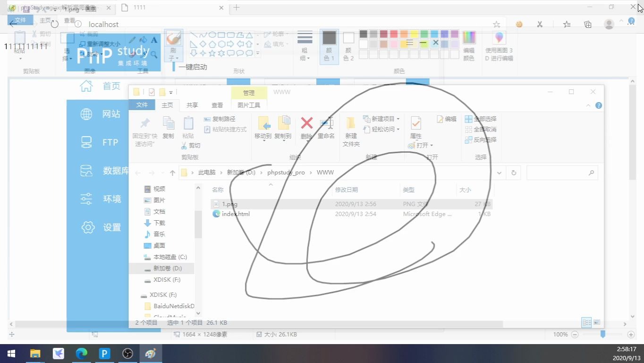Screen dimensions: 644x363
Task: Click 全部选择 select all
Action: pos(481,119)
